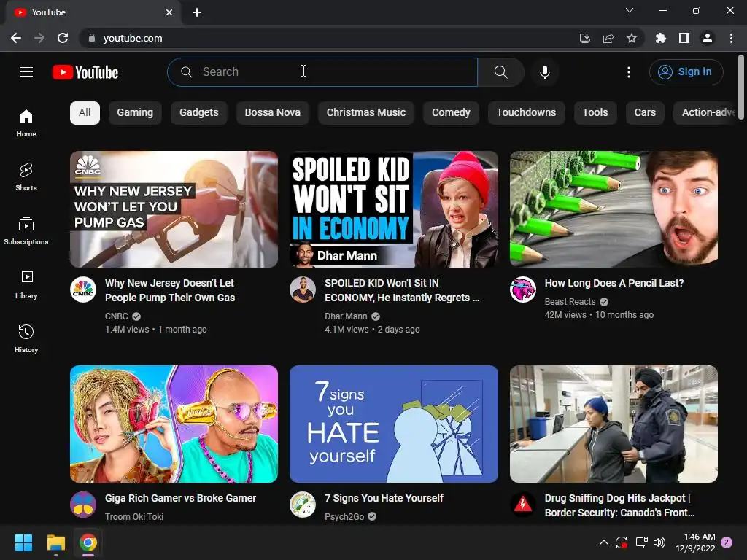The width and height of the screenshot is (747, 560).
Task: Visit the Beast Reacts channel name link
Action: [x=570, y=302]
